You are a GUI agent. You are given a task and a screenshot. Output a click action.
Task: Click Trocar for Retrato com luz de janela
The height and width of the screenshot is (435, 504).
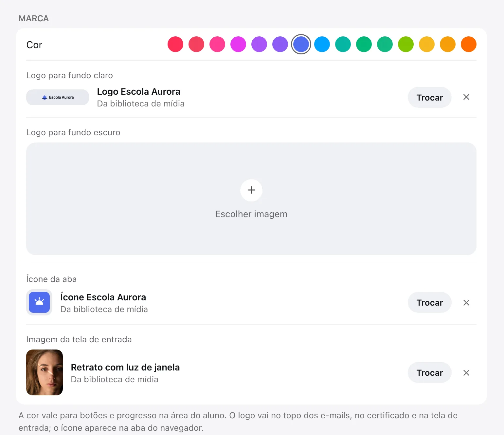point(430,372)
